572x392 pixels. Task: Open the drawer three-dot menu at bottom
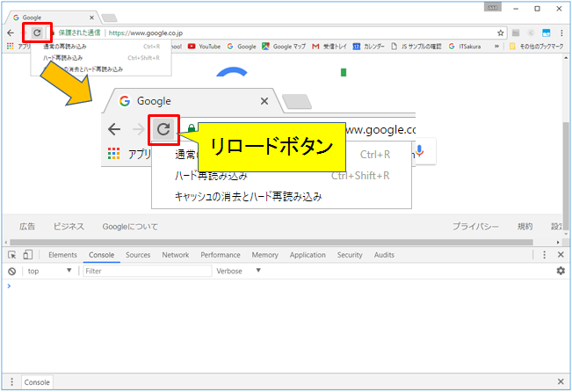click(x=11, y=381)
